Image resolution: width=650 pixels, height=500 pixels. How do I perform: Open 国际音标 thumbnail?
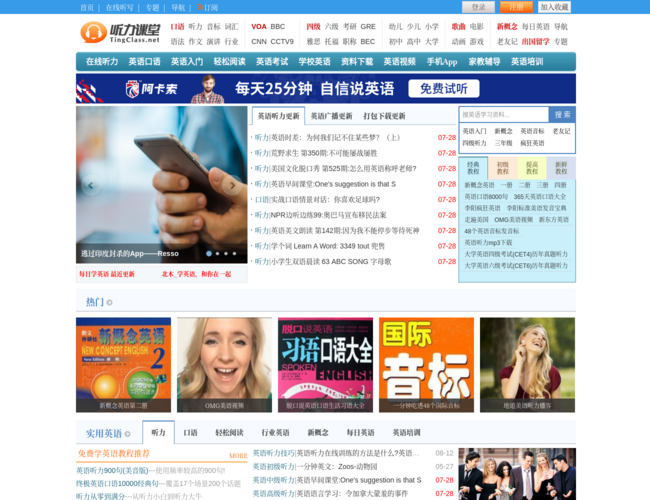[426, 365]
